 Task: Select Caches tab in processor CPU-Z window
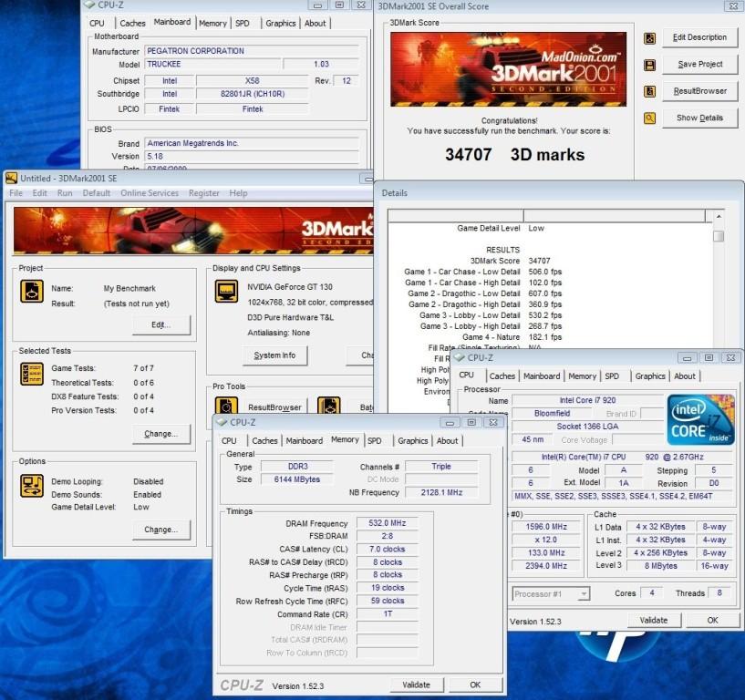pos(502,376)
